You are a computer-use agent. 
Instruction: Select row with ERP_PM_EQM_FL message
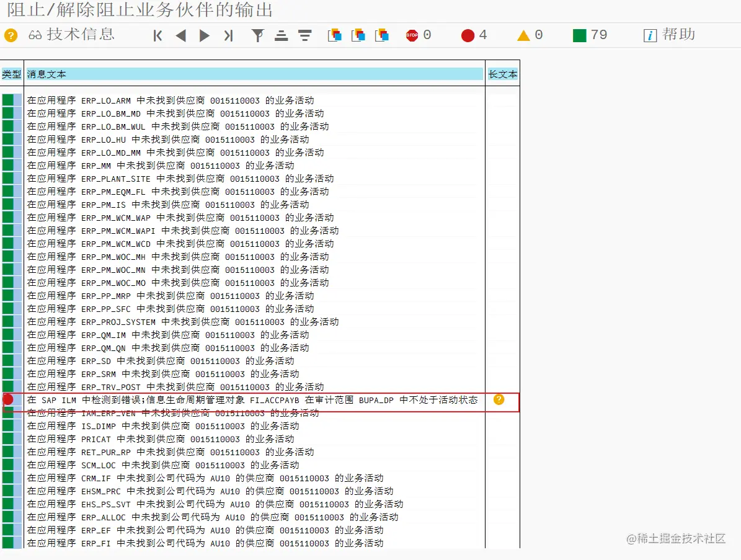point(178,192)
